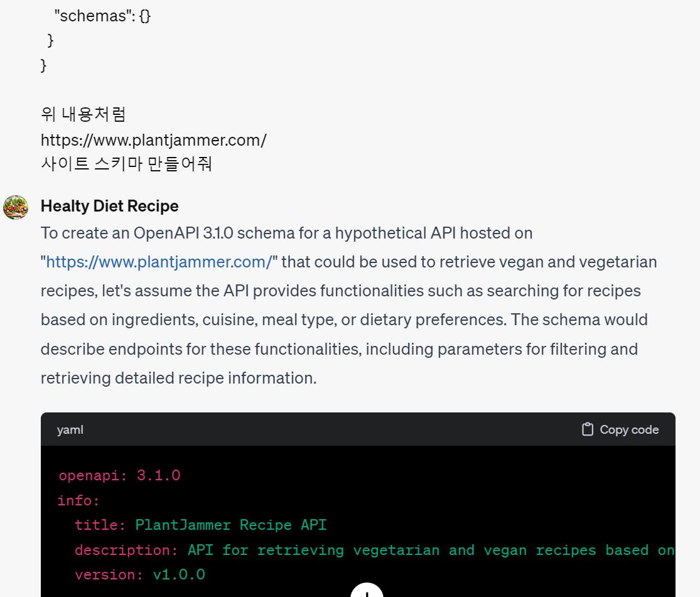This screenshot has width=700, height=597.
Task: Click the Healty Diet Recipe name heading
Action: 110,207
